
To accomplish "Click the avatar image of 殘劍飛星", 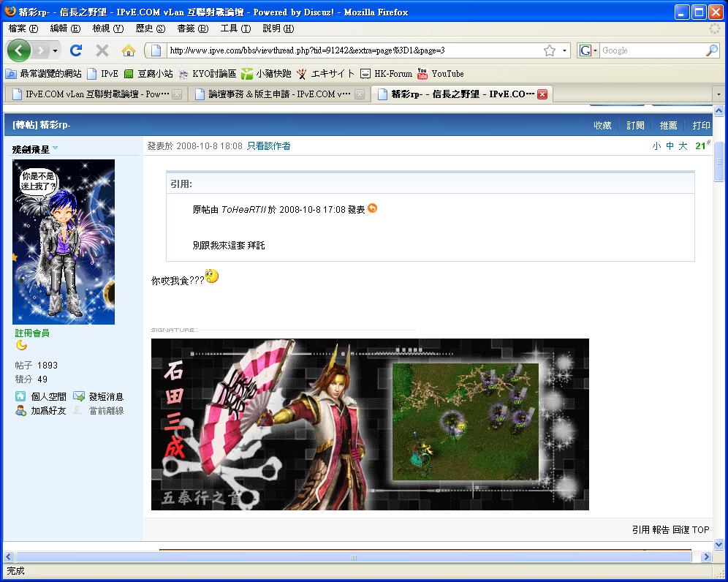I will (64, 241).
